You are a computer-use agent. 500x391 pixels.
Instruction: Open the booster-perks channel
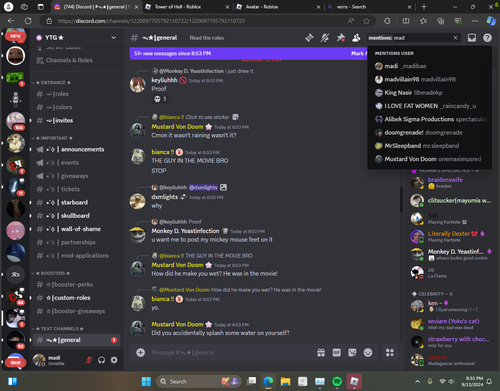[76, 285]
